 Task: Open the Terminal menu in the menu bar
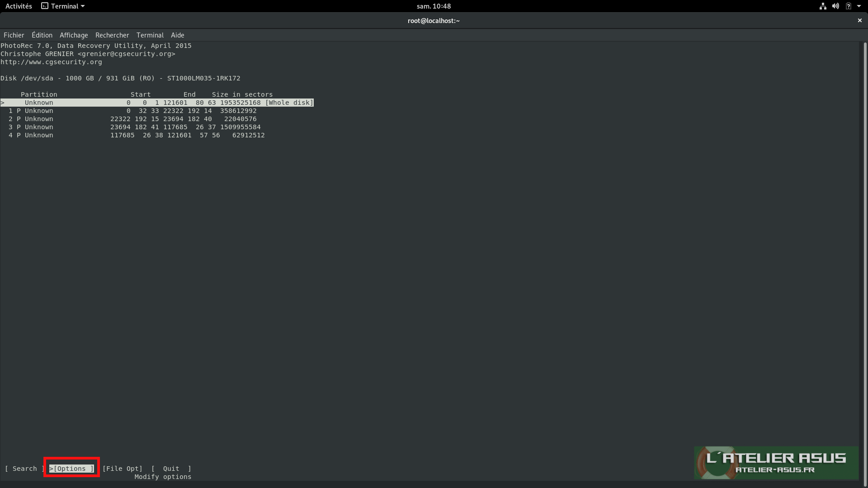click(x=150, y=35)
